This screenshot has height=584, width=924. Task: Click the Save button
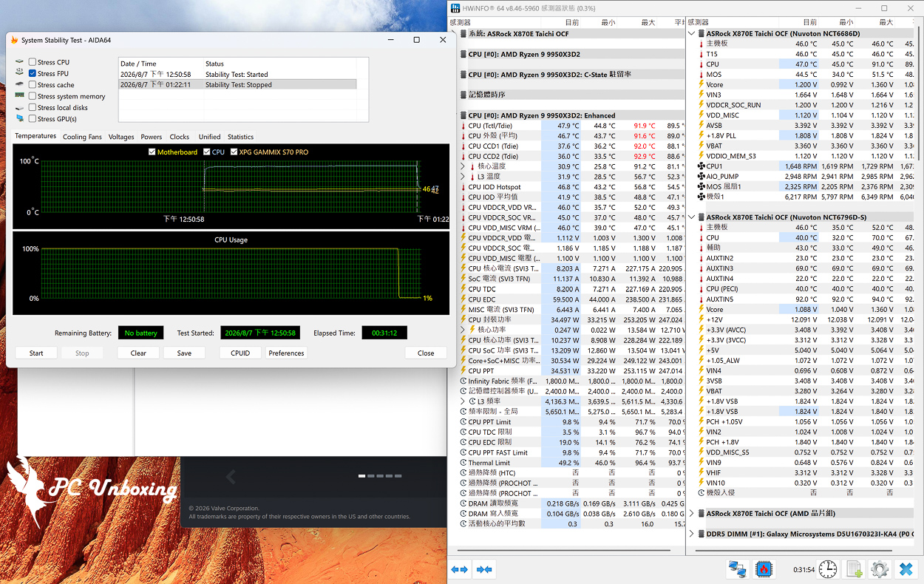coord(184,353)
